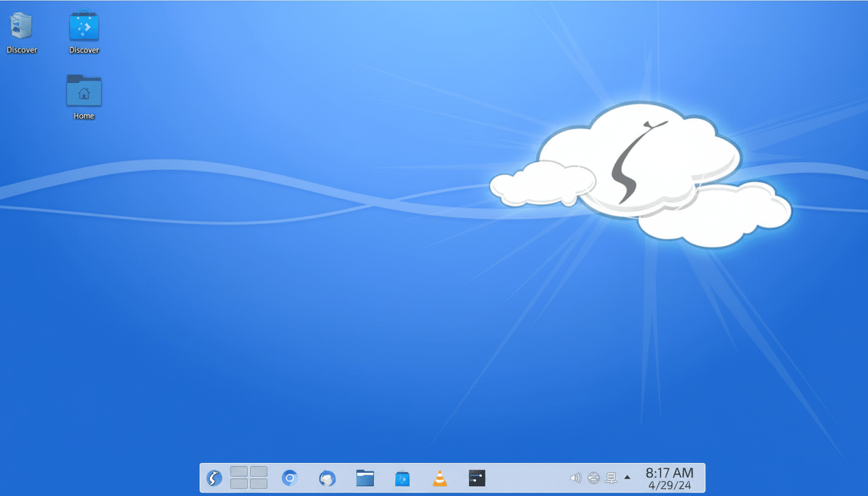Image resolution: width=868 pixels, height=496 pixels.
Task: Open the Home folder on the desktop
Action: (x=83, y=90)
